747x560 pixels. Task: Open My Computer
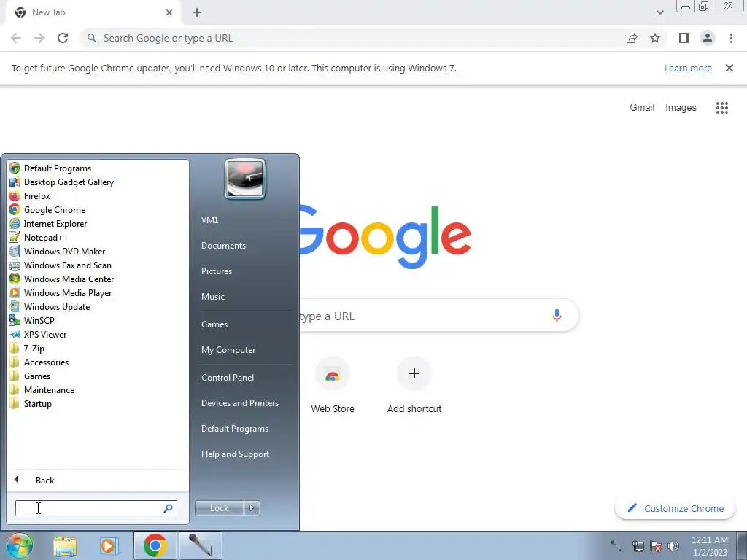tap(228, 349)
